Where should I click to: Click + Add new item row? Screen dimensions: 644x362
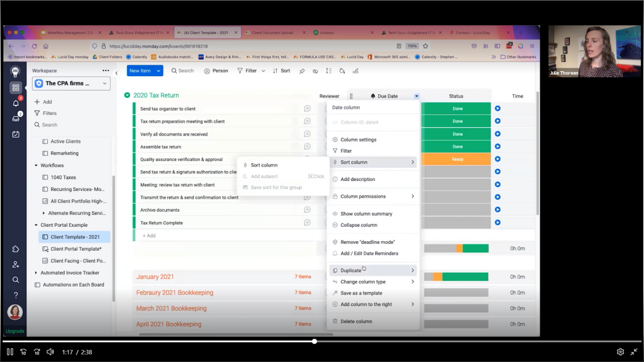coord(149,236)
